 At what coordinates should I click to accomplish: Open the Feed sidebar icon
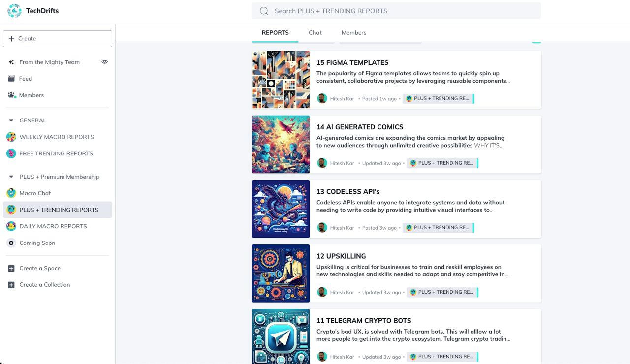[x=11, y=79]
